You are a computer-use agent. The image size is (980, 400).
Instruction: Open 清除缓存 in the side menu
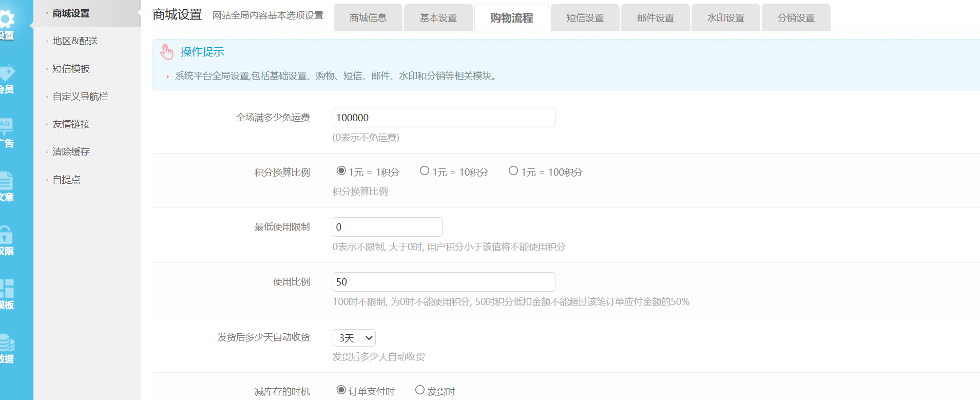[71, 152]
